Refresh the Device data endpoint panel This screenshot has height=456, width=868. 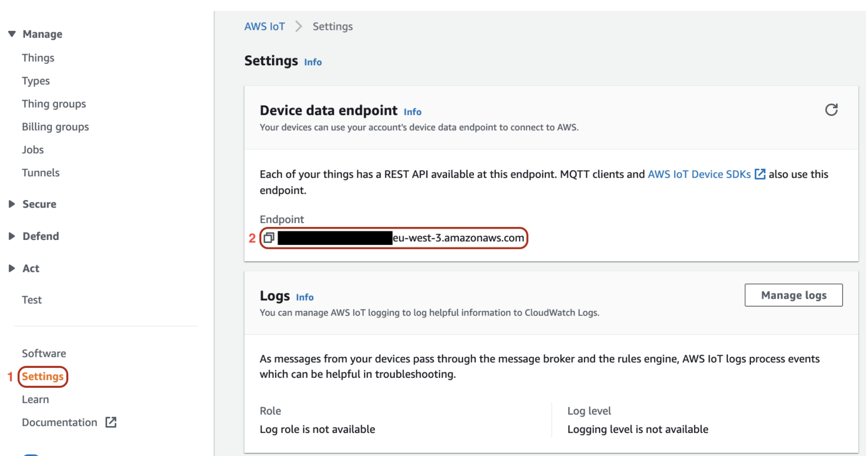coord(831,110)
